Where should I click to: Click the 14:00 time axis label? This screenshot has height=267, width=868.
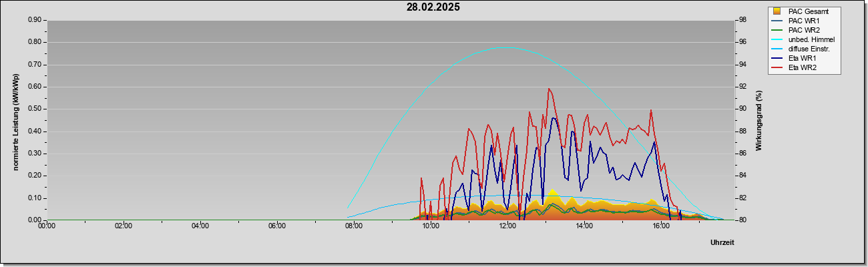pyautogui.click(x=584, y=226)
